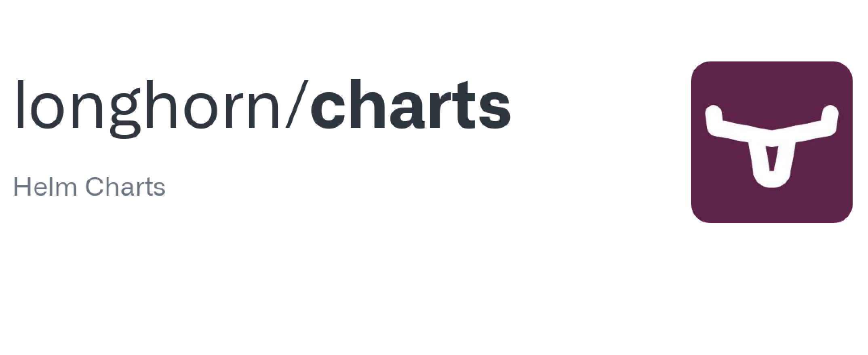
Task: Click the triangle cutout inside the bull's snout
Action: (x=772, y=158)
